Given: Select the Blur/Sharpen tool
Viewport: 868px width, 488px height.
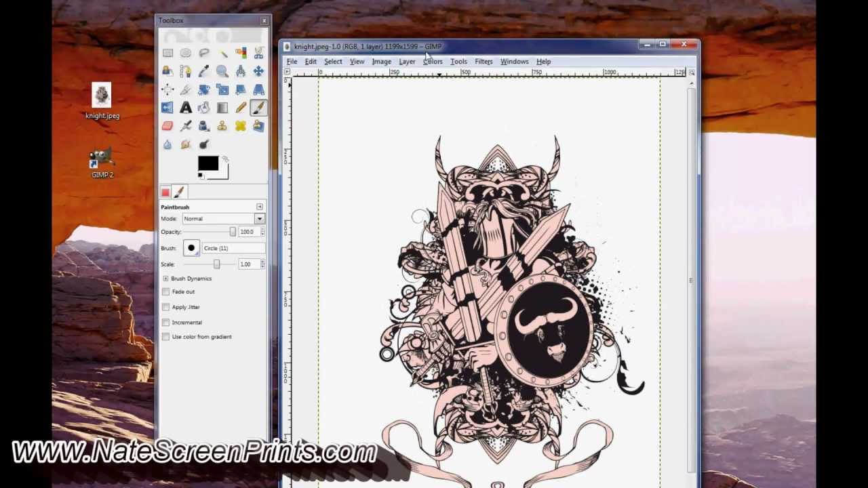Looking at the screenshot, I should [167, 144].
